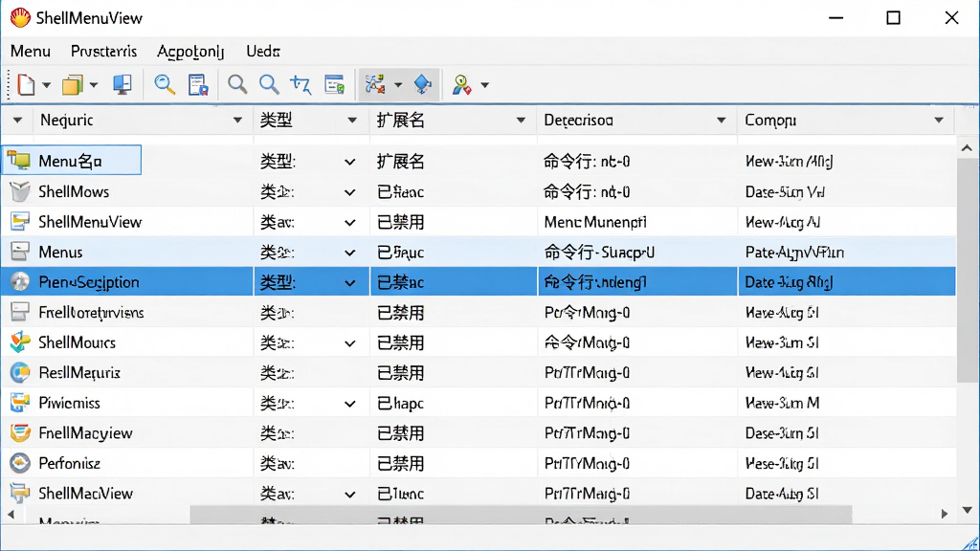Expand the Compni column header dropdown
The width and height of the screenshot is (980, 551).
coord(939,120)
